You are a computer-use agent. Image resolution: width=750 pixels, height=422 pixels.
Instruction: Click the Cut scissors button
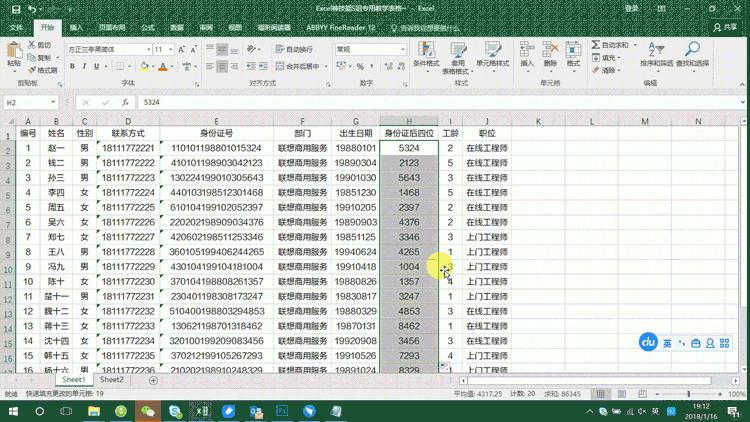(x=39, y=45)
